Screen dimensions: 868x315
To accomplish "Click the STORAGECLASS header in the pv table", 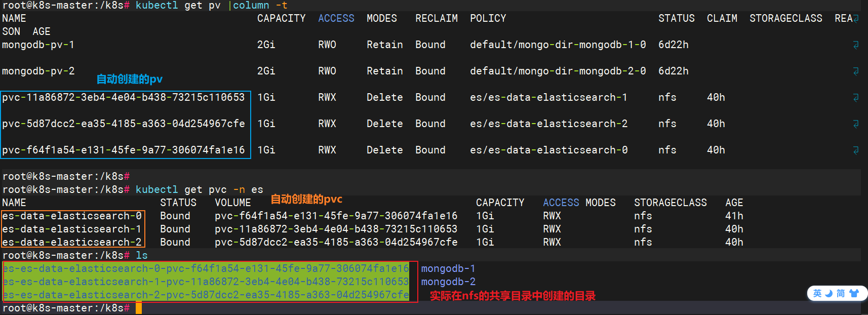I will 786,18.
